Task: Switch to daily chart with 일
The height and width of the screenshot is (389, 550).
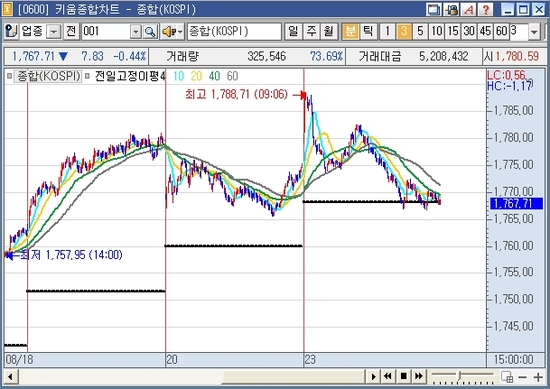Action: point(293,32)
